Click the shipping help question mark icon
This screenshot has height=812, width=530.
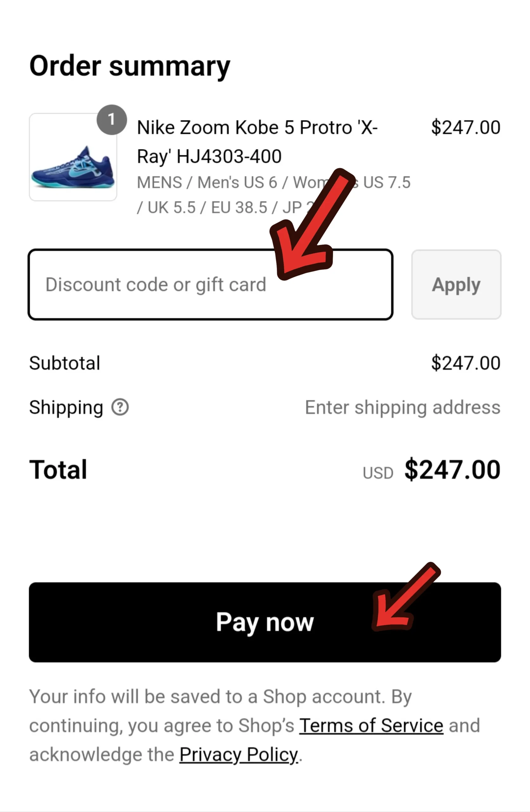(x=120, y=407)
